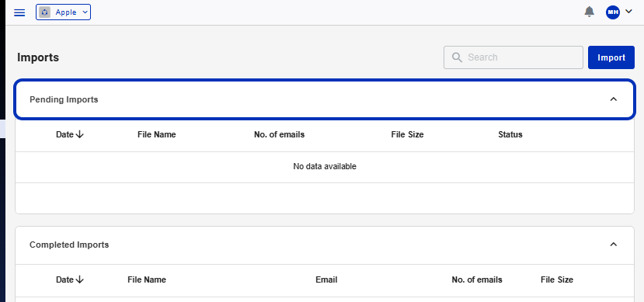Sort pending imports by Status column
Viewport: 644px width, 302px height.
pyautogui.click(x=510, y=134)
